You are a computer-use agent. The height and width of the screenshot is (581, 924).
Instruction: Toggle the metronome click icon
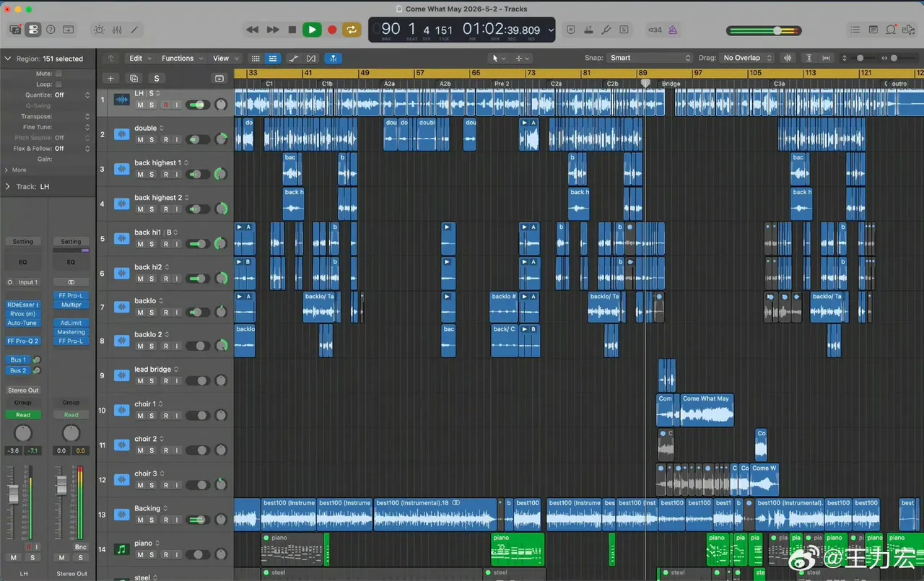point(673,30)
